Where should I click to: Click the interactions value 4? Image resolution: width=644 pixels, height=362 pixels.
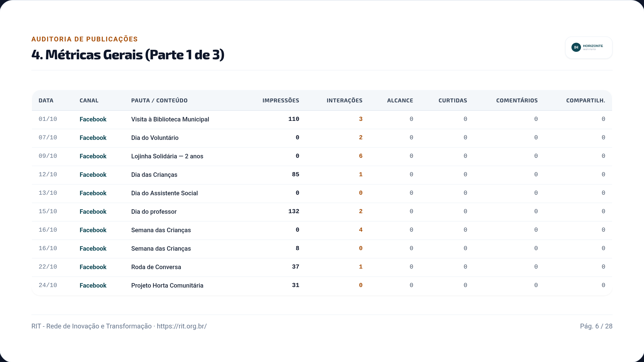tap(361, 230)
